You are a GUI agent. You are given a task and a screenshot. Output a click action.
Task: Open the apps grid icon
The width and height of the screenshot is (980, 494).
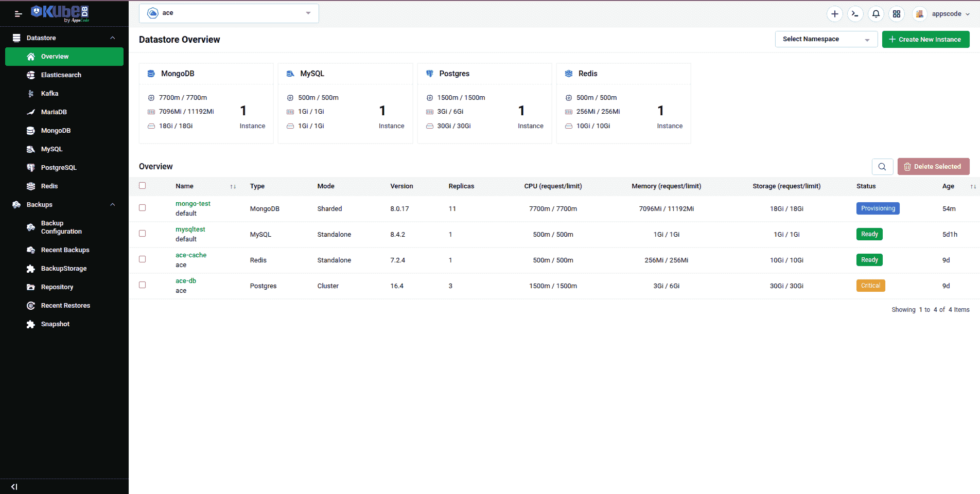tap(897, 14)
